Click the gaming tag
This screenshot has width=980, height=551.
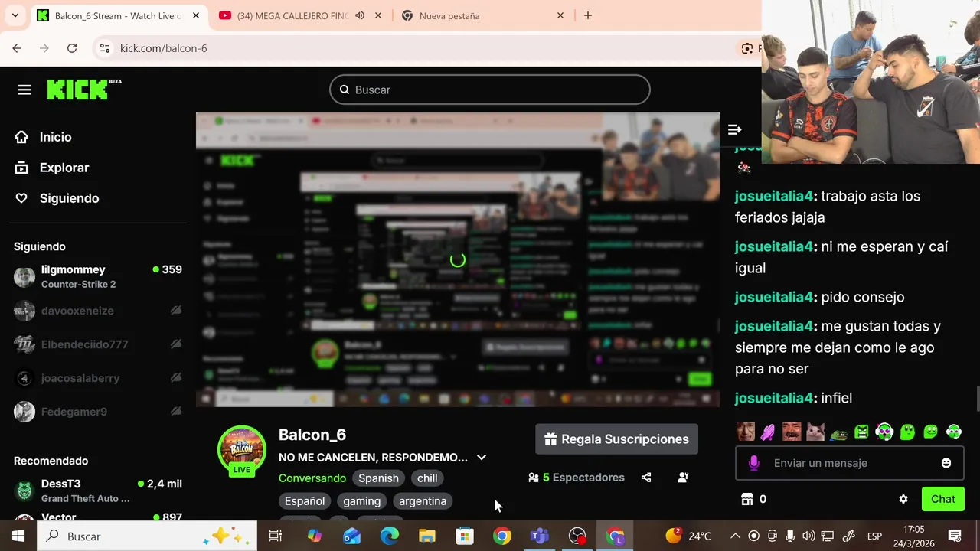(x=361, y=501)
